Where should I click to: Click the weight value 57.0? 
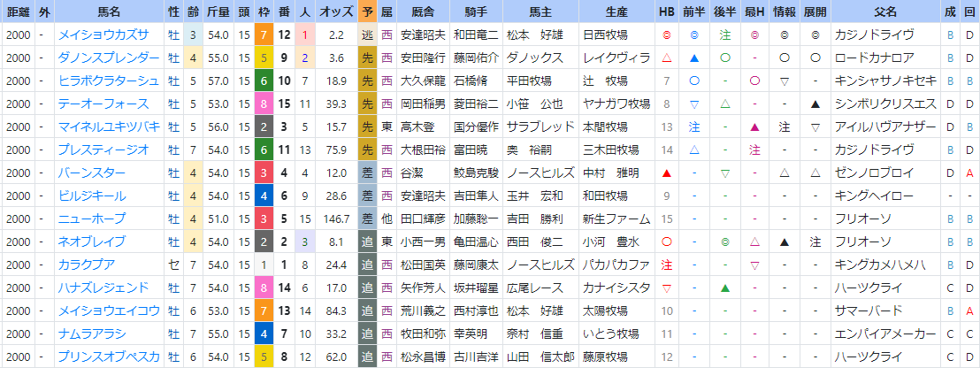[x=218, y=81]
